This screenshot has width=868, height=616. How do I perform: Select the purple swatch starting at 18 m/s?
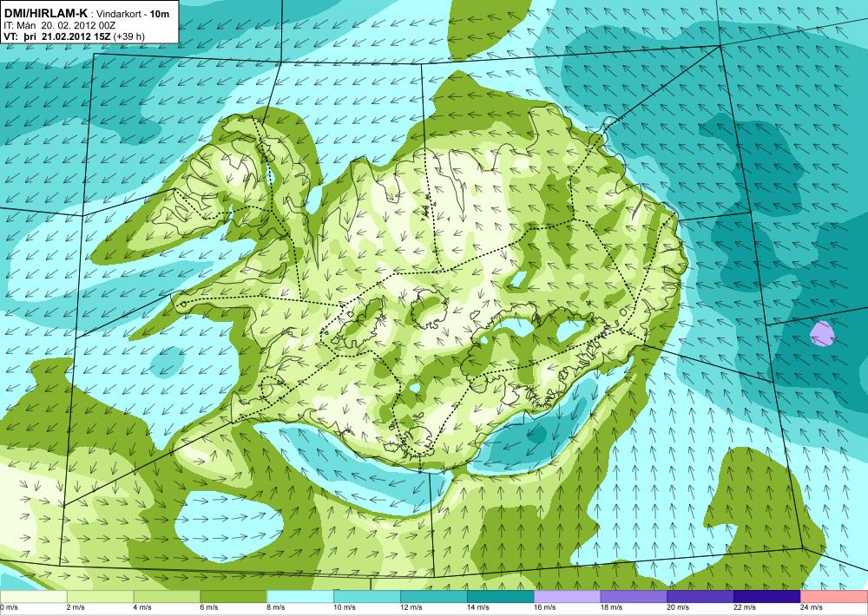point(634,597)
